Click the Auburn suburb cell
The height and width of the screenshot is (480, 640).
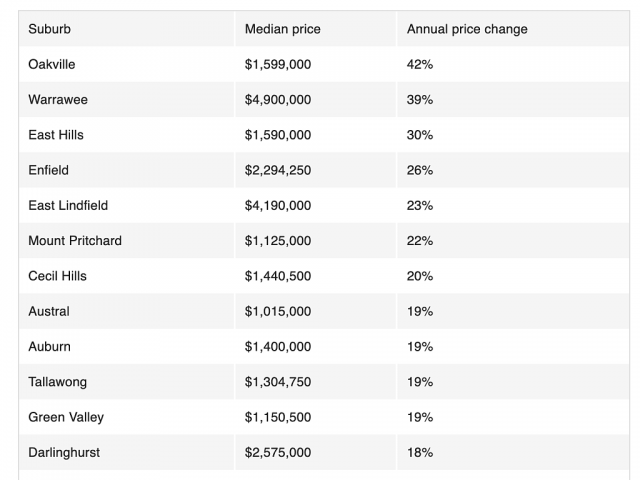point(50,346)
